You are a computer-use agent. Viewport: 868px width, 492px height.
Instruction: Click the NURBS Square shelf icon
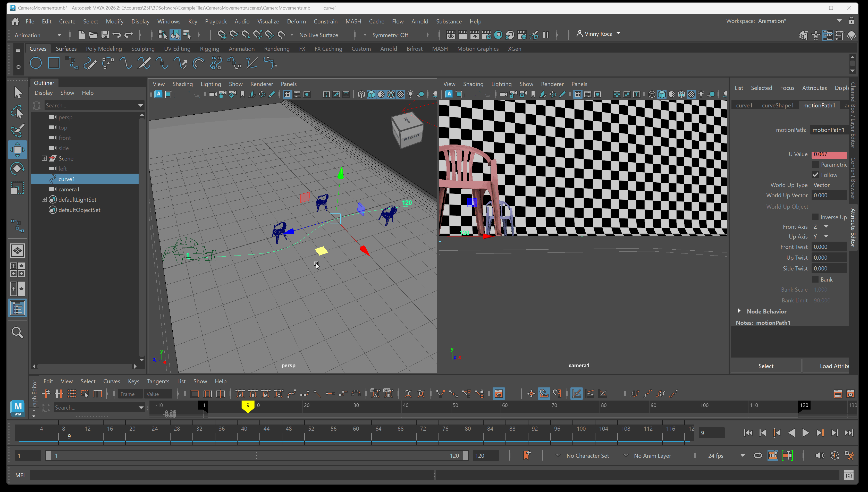click(x=54, y=63)
